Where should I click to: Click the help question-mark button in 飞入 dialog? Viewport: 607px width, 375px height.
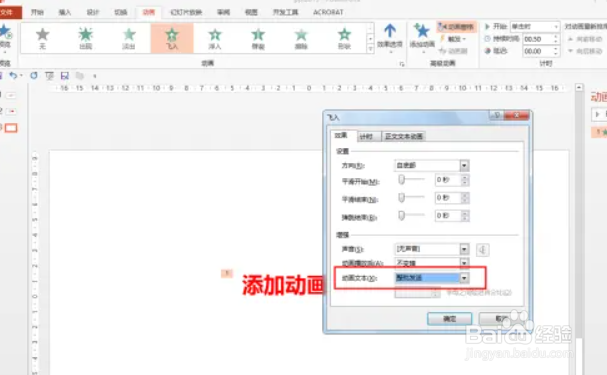point(497,115)
